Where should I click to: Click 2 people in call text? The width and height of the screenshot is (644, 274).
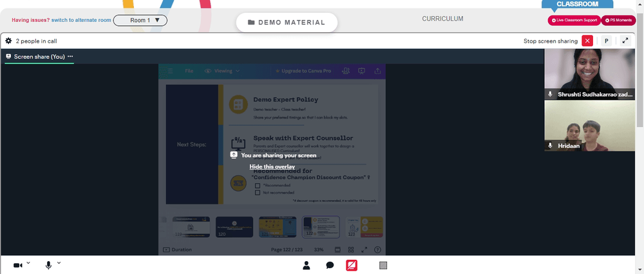coord(36,41)
